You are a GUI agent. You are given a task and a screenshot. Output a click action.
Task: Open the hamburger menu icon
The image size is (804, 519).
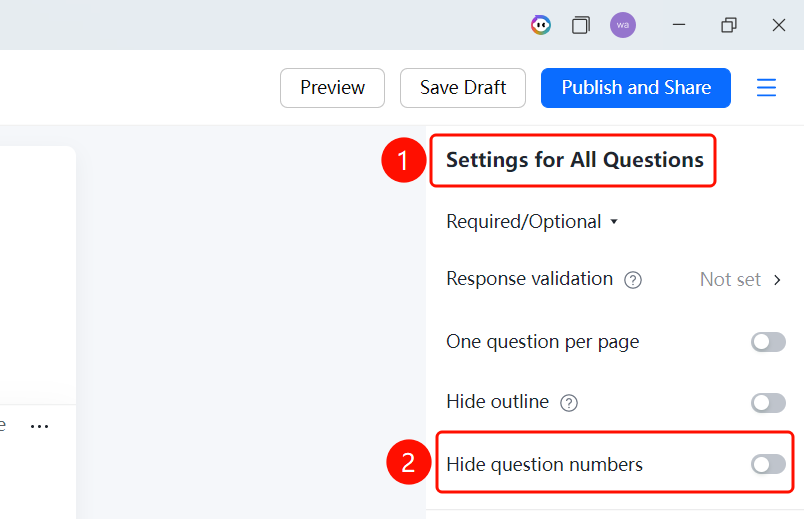point(766,87)
